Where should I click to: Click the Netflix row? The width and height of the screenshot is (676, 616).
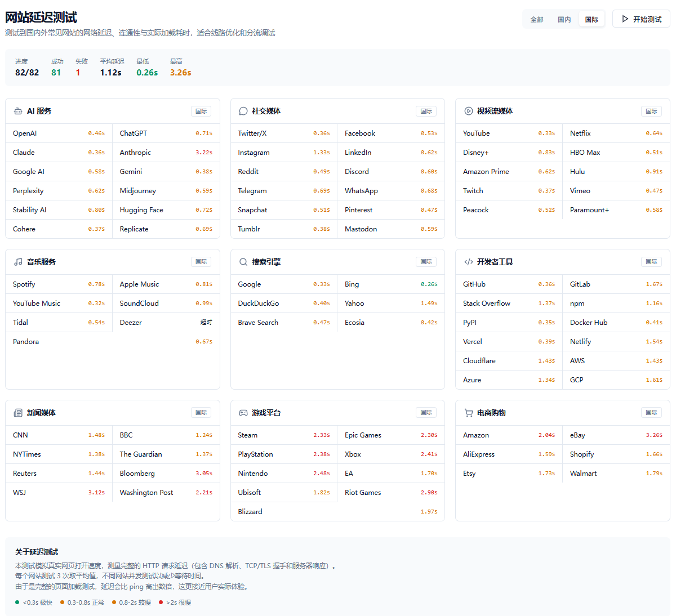(616, 133)
